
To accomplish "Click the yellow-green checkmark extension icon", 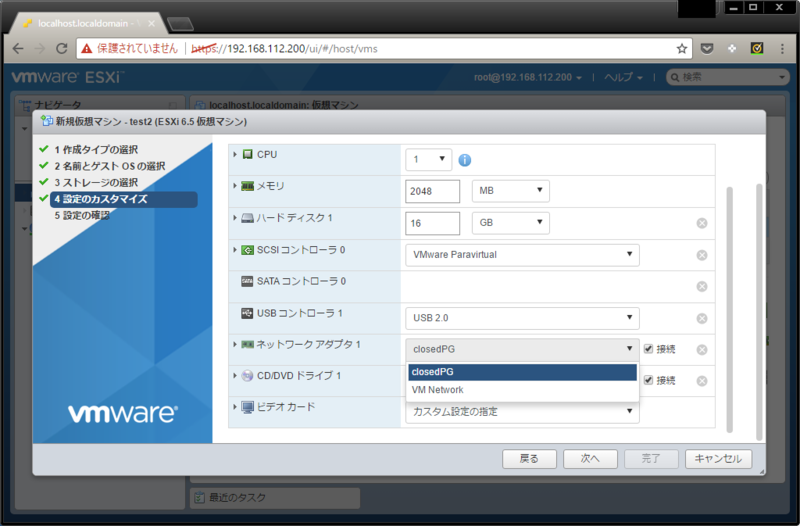I will point(757,48).
